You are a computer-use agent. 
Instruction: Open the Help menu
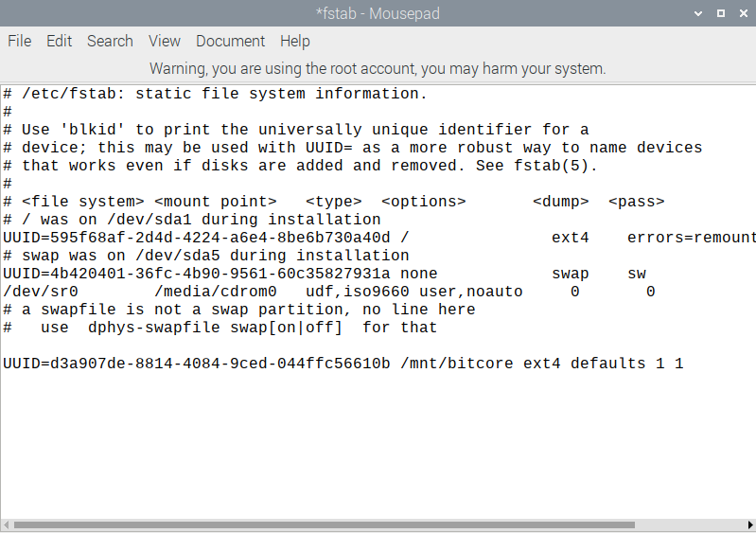(x=294, y=41)
